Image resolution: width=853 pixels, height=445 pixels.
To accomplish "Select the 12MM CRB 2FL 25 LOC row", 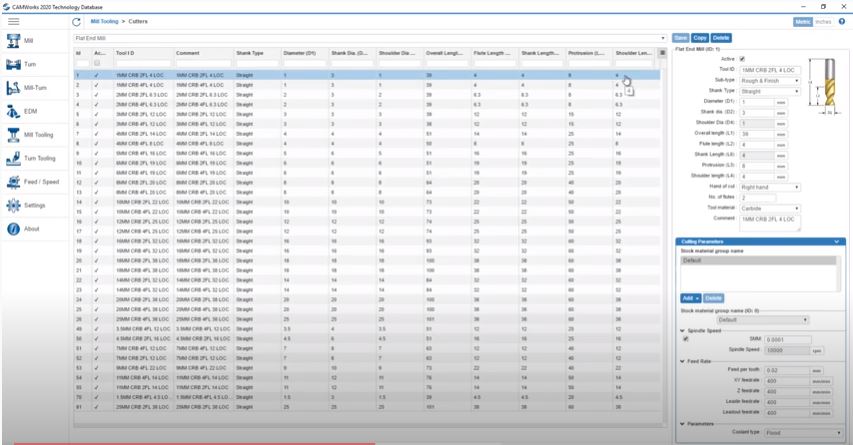I will pos(367,221).
